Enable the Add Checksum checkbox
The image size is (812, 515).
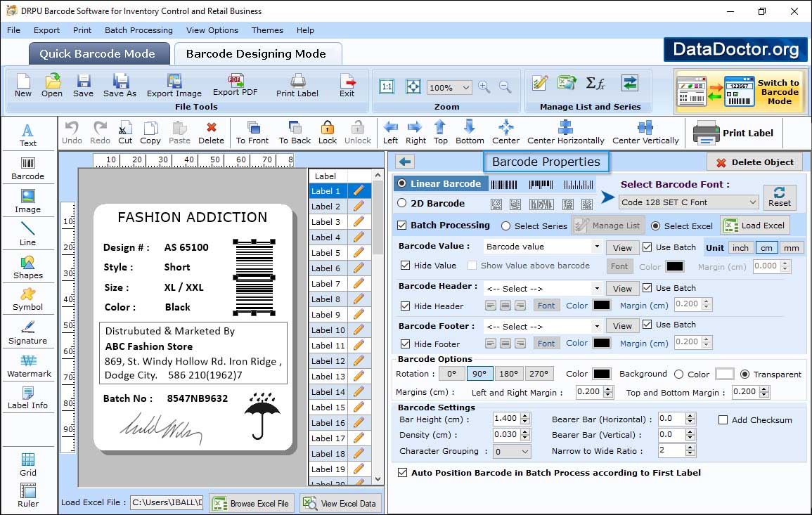(723, 420)
